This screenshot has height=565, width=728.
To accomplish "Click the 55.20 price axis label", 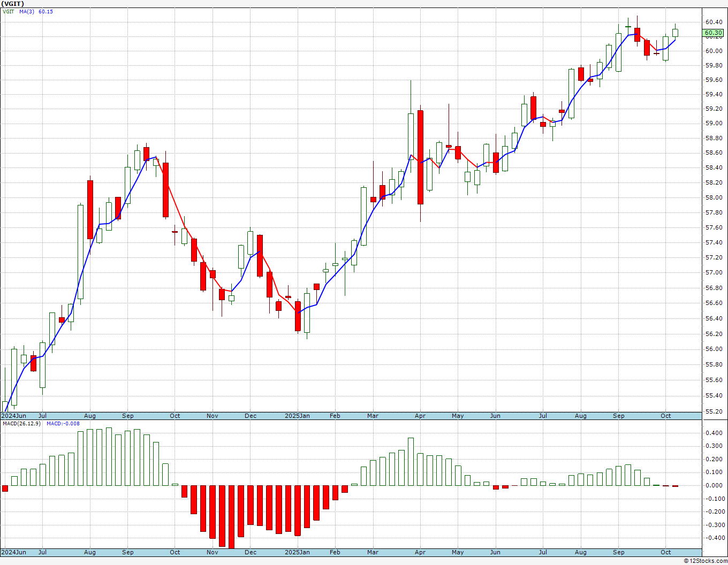I will (x=714, y=412).
